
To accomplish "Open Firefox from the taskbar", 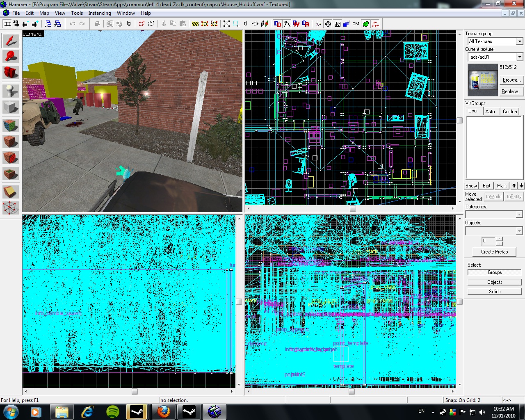I will 164,411.
